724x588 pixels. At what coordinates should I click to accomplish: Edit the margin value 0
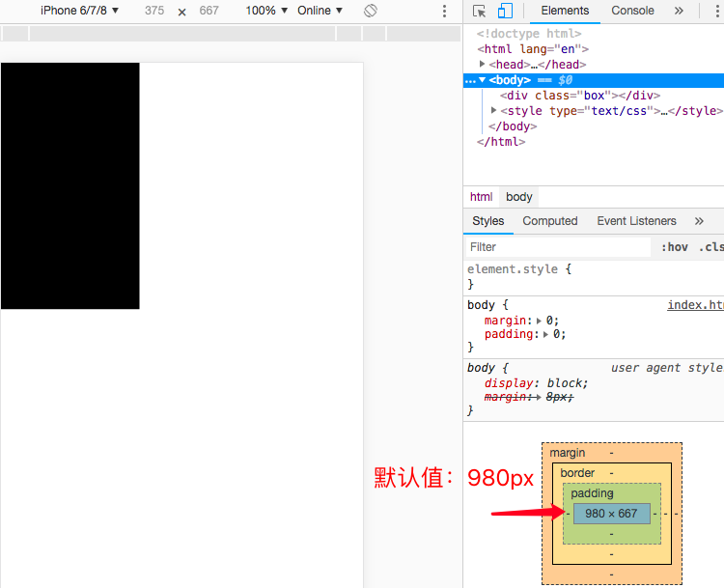click(549, 321)
